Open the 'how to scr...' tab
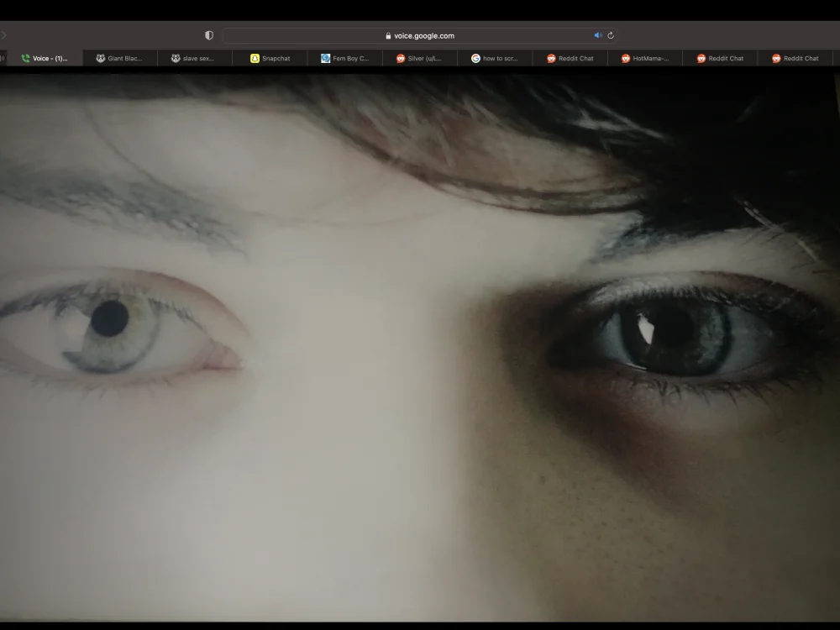Viewport: 840px width, 630px height. pyautogui.click(x=496, y=58)
